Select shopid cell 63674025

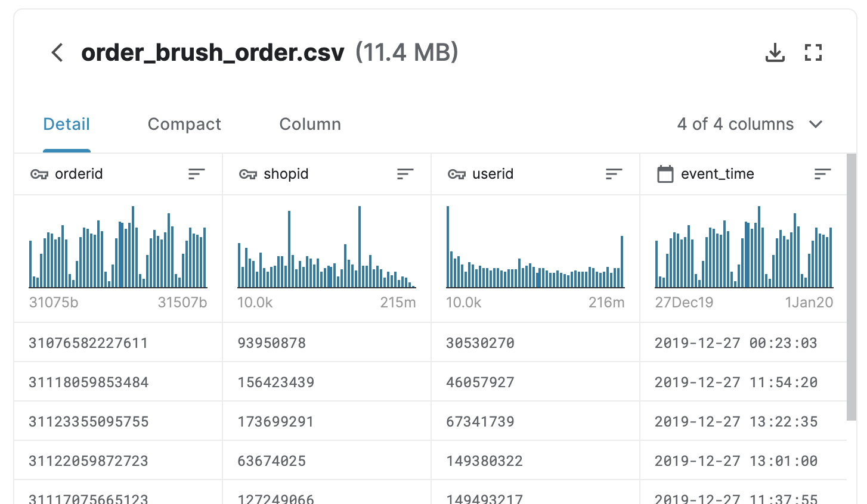(327, 461)
